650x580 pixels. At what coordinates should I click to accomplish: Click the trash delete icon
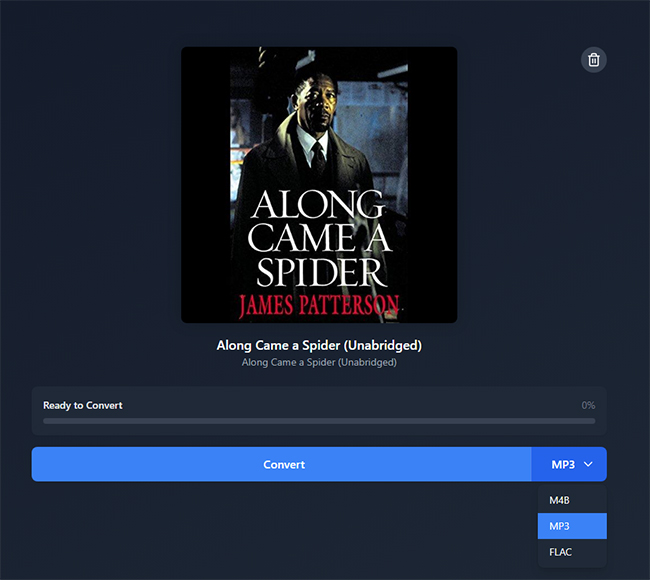tap(594, 60)
